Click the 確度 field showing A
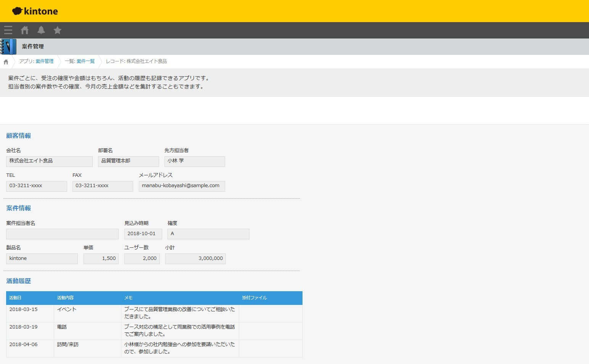Viewport: 589px width, 364px height. (x=208, y=234)
